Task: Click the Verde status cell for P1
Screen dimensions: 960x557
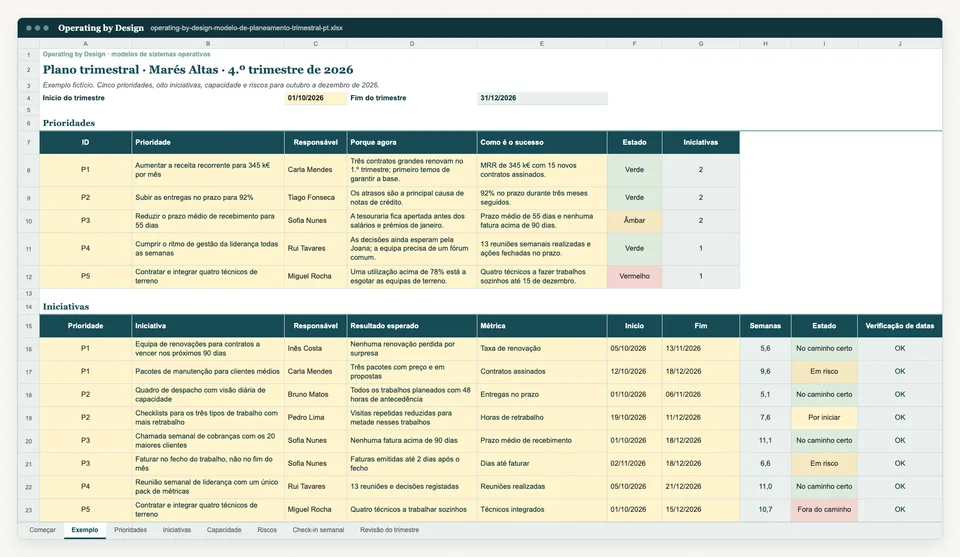Action: [634, 170]
